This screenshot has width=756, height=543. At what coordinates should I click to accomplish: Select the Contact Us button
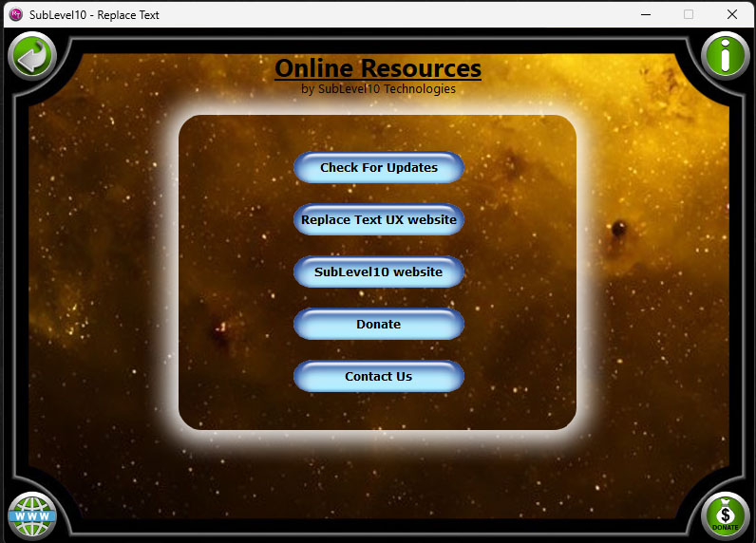point(378,376)
